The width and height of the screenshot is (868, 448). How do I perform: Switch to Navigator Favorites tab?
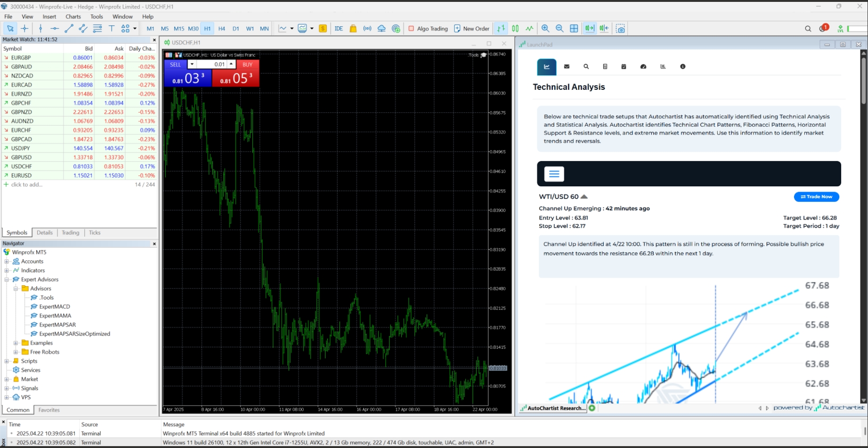(49, 410)
